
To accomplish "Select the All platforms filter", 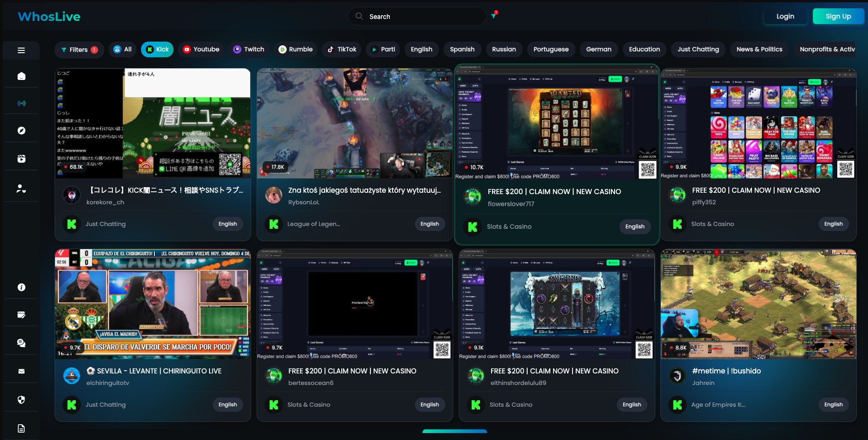I will point(123,49).
